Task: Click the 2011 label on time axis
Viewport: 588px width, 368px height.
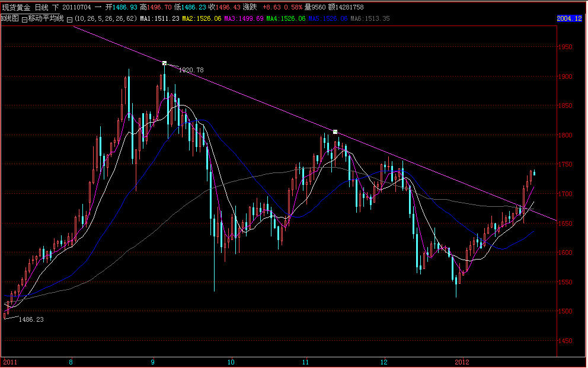Action: click(x=10, y=362)
